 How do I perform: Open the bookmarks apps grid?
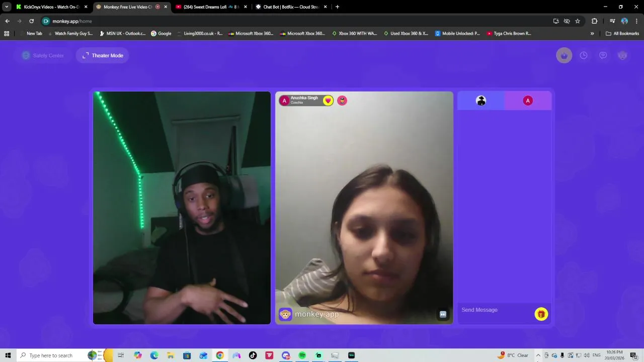(7, 34)
